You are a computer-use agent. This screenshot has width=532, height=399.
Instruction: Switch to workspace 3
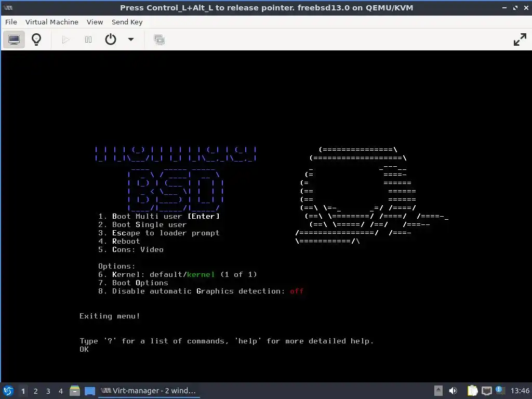pos(48,391)
